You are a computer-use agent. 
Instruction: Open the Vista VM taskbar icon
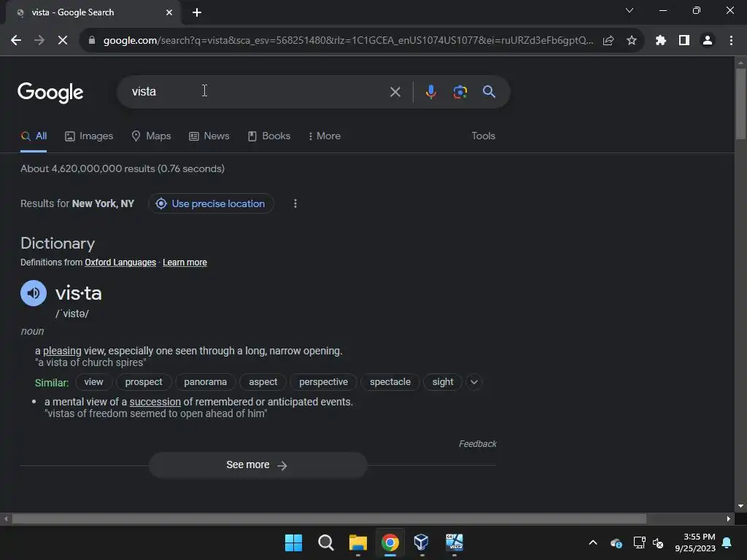(x=454, y=542)
